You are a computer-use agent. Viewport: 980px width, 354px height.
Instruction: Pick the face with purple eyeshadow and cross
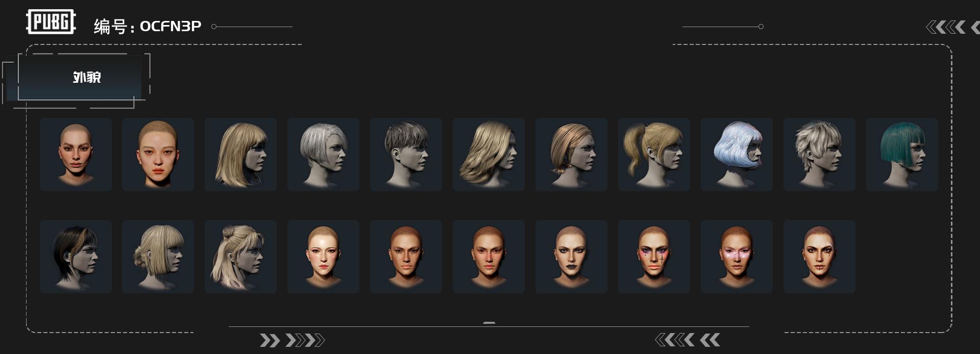tap(654, 256)
